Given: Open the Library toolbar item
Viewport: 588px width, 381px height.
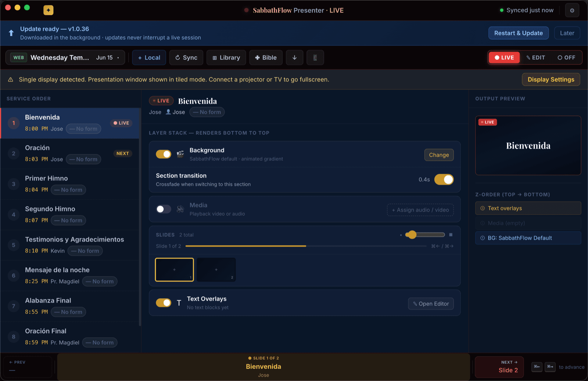Looking at the screenshot, I should pos(226,58).
